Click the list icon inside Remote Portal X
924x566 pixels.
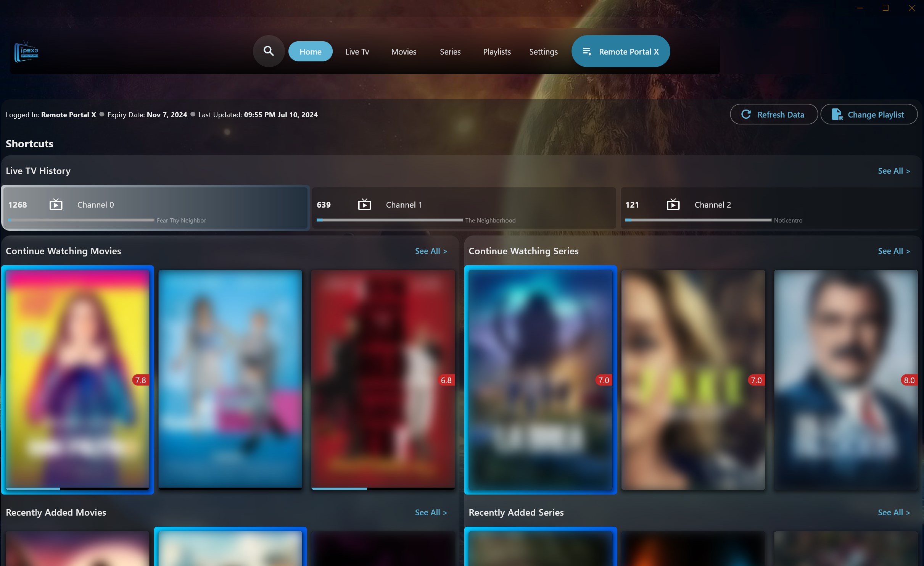(587, 51)
